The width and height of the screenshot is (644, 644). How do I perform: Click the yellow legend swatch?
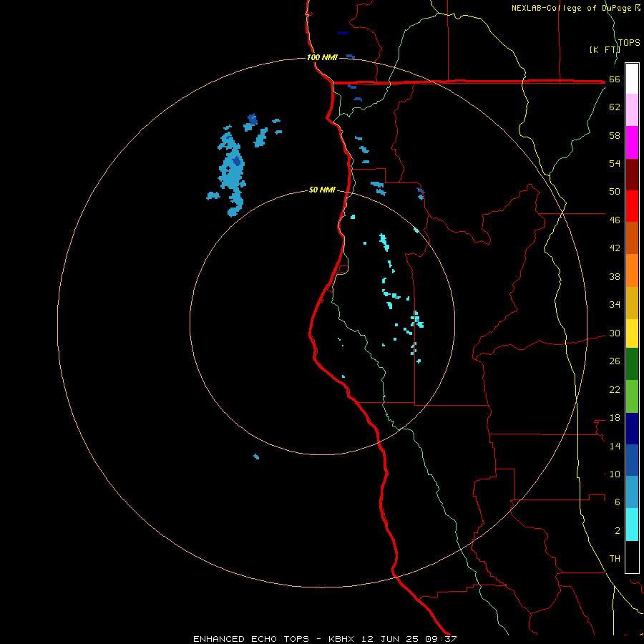pos(632,333)
